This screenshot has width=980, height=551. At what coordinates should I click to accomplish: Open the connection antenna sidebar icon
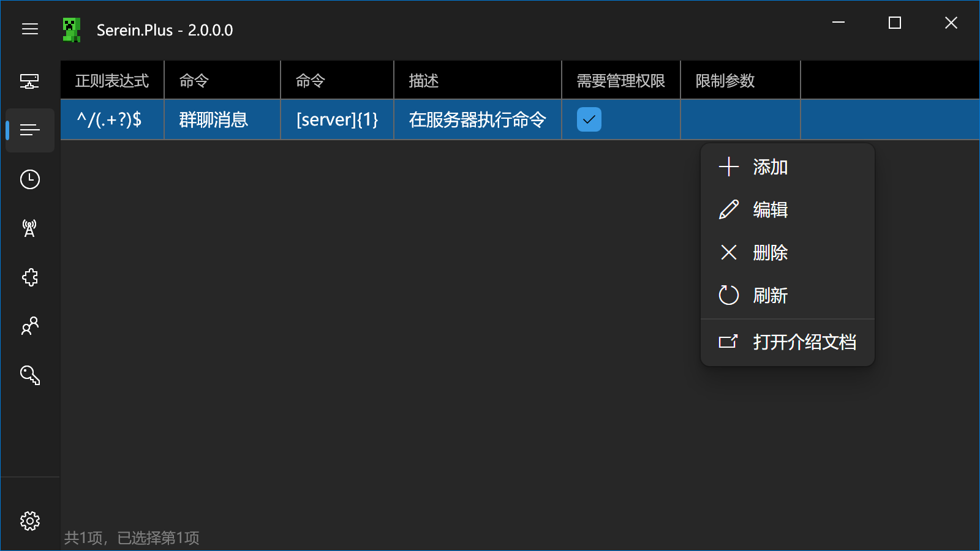[x=29, y=228]
